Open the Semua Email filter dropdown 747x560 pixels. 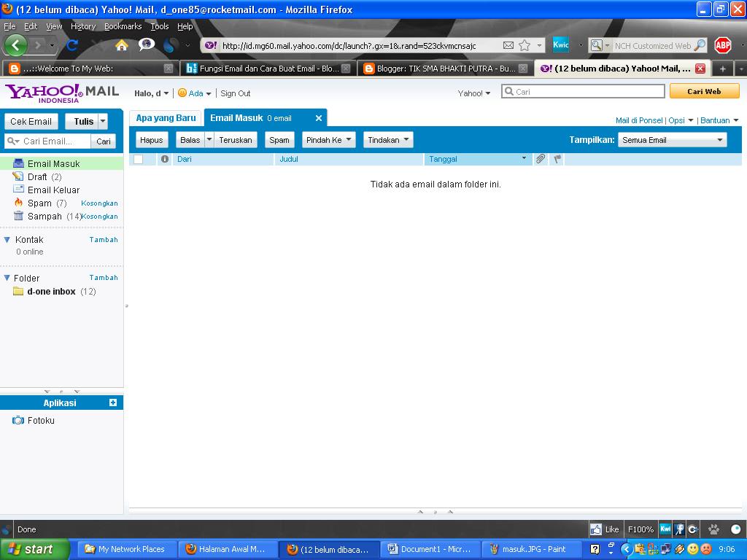(x=672, y=140)
